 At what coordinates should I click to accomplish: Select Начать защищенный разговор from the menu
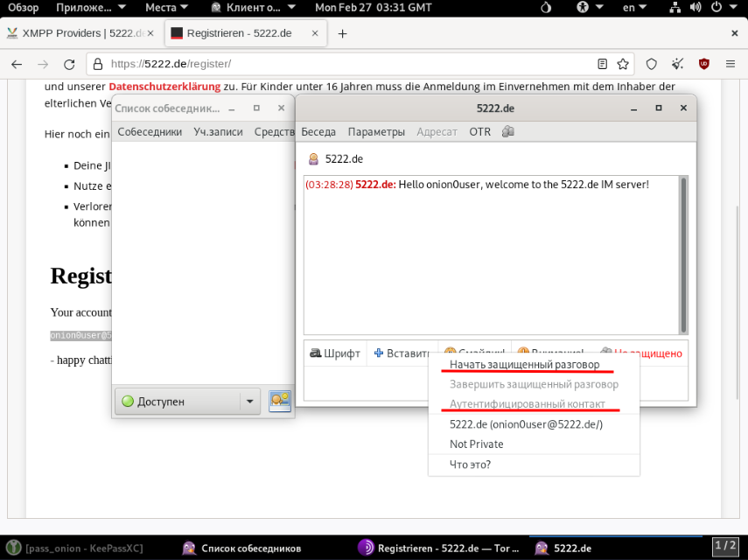524,364
